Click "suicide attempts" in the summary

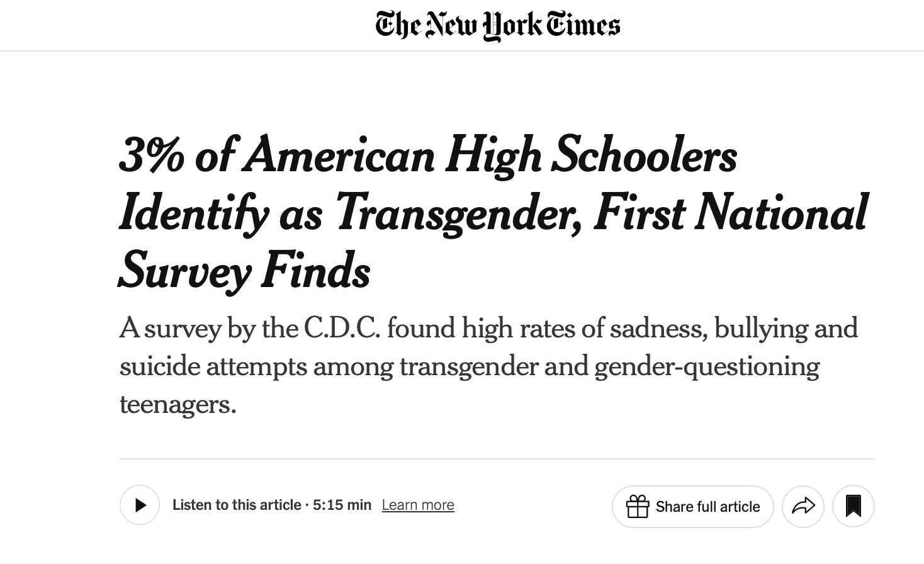click(x=213, y=366)
